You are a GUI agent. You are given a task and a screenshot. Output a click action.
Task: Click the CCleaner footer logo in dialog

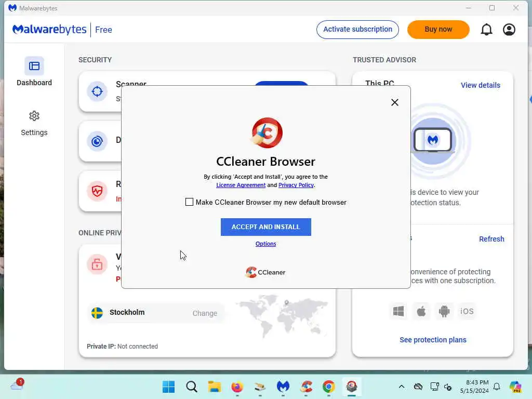(265, 272)
